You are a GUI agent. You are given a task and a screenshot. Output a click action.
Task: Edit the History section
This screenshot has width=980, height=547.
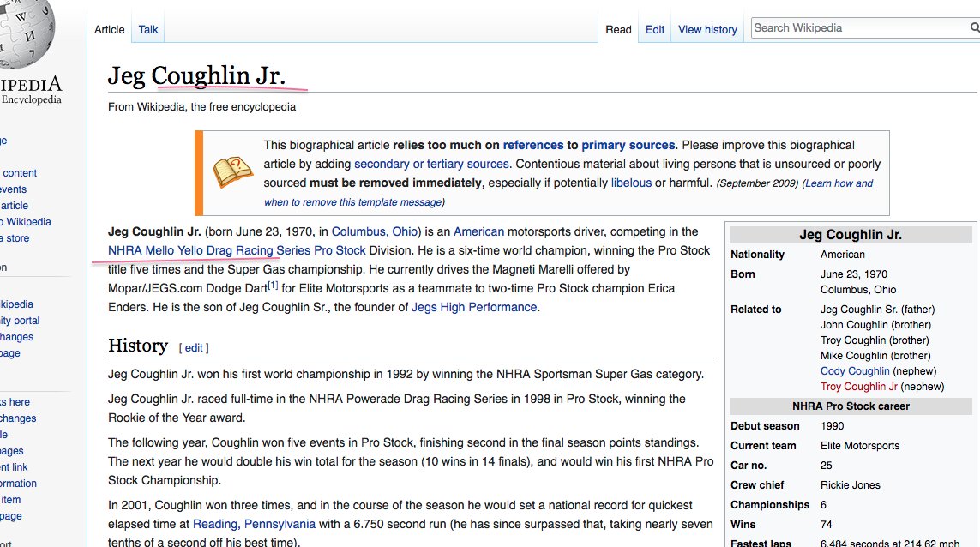tap(194, 347)
